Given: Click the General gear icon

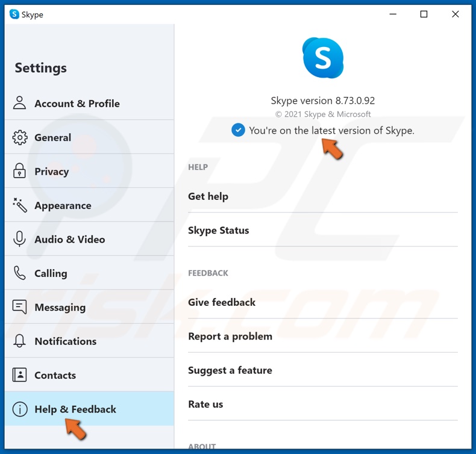Looking at the screenshot, I should [20, 137].
